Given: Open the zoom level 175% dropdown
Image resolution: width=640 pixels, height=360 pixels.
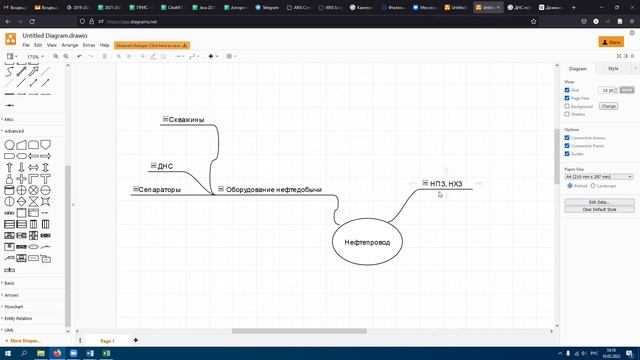Looking at the screenshot, I should 35,57.
